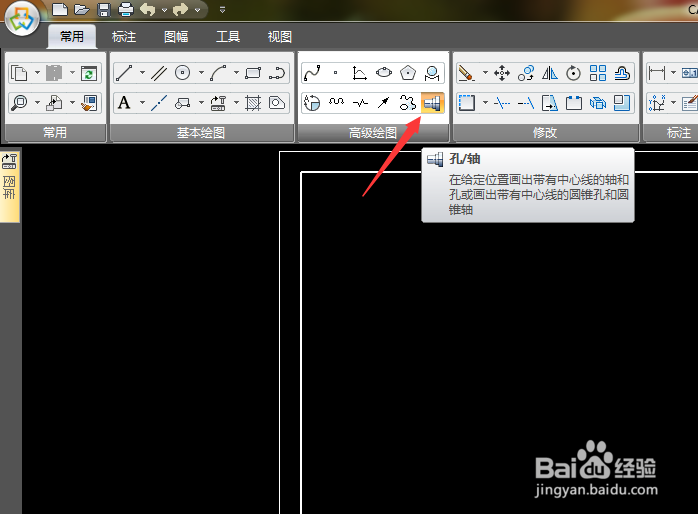Screen dimensions: 698x514
Task: Click the Print icon in quick access bar
Action: [x=126, y=9]
